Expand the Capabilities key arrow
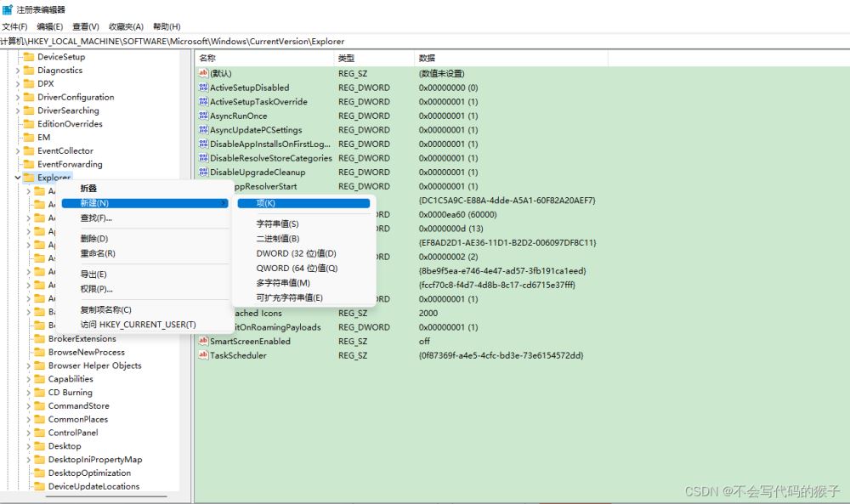850x504 pixels. pyautogui.click(x=28, y=379)
